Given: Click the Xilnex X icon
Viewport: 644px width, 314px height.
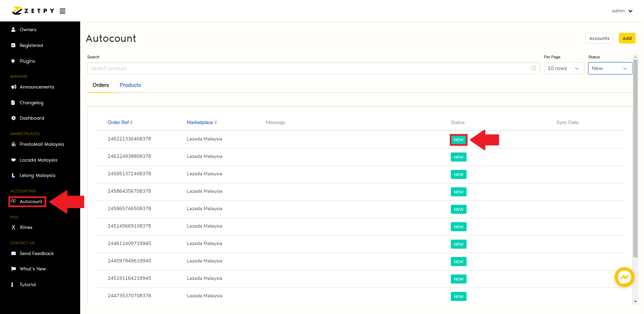Looking at the screenshot, I should [x=13, y=227].
